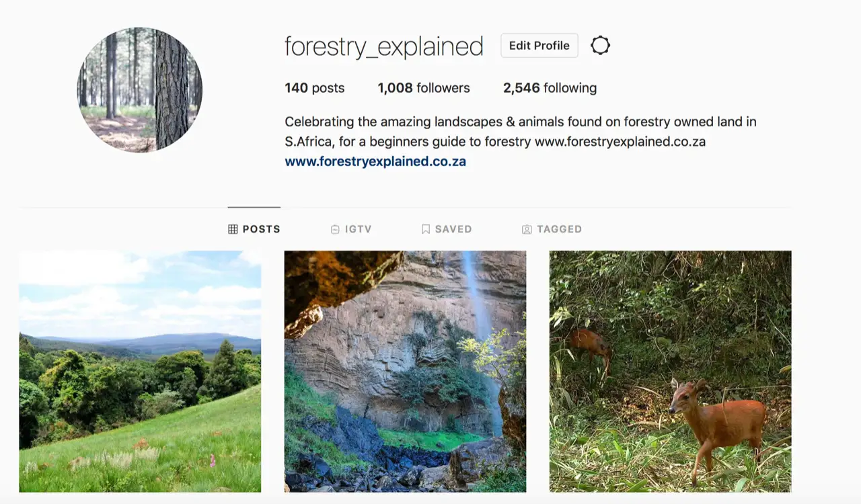Click the 140 posts count

[314, 87]
